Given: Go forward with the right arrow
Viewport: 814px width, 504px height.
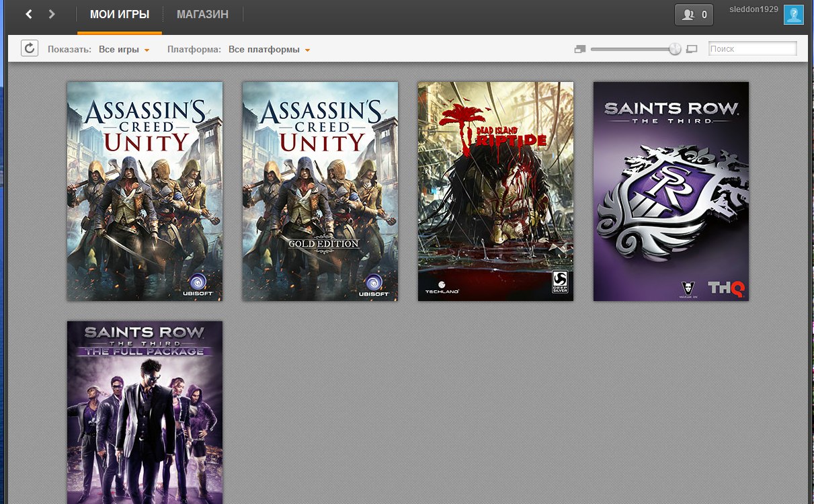Looking at the screenshot, I should click(52, 14).
